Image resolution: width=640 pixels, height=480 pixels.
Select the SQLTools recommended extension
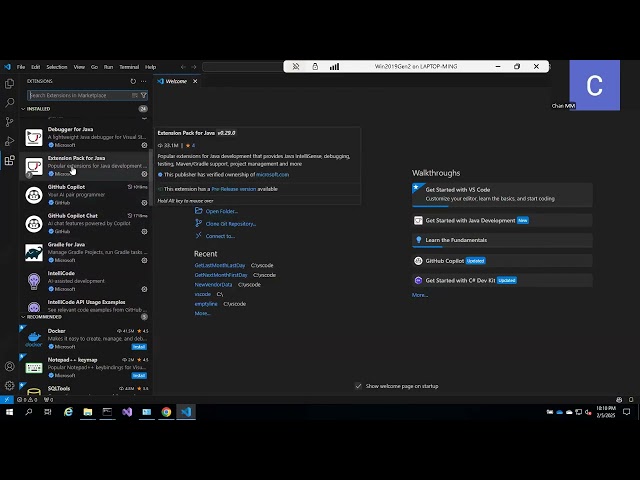(x=85, y=389)
